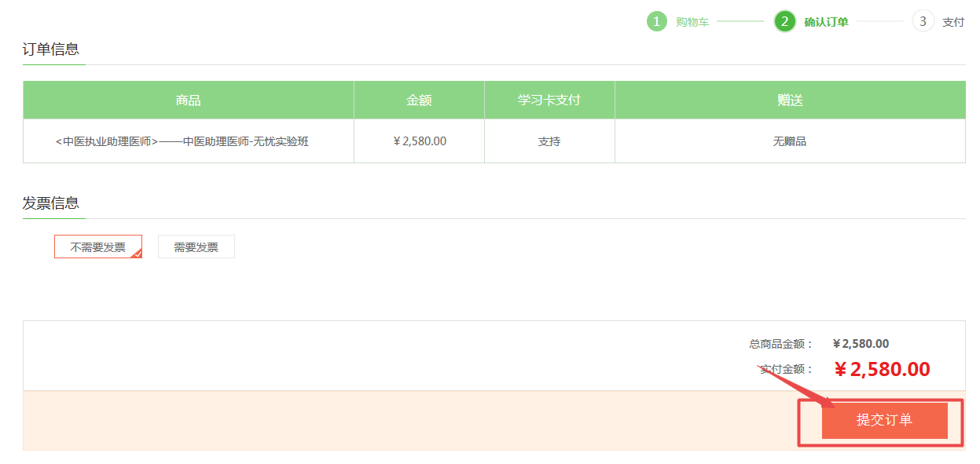Submit the order with 提交订单
Viewport: 980px width, 464px height.
[x=884, y=420]
